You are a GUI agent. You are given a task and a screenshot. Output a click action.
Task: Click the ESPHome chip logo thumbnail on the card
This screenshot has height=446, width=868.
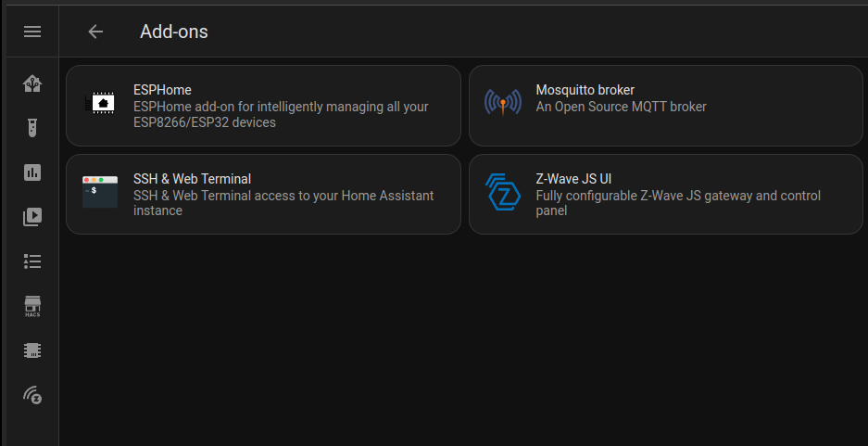click(x=100, y=103)
